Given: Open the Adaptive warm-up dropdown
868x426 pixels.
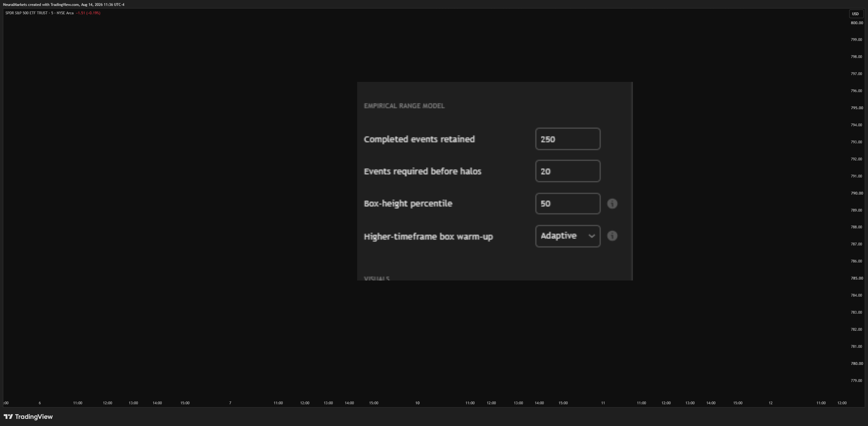Looking at the screenshot, I should pos(568,236).
